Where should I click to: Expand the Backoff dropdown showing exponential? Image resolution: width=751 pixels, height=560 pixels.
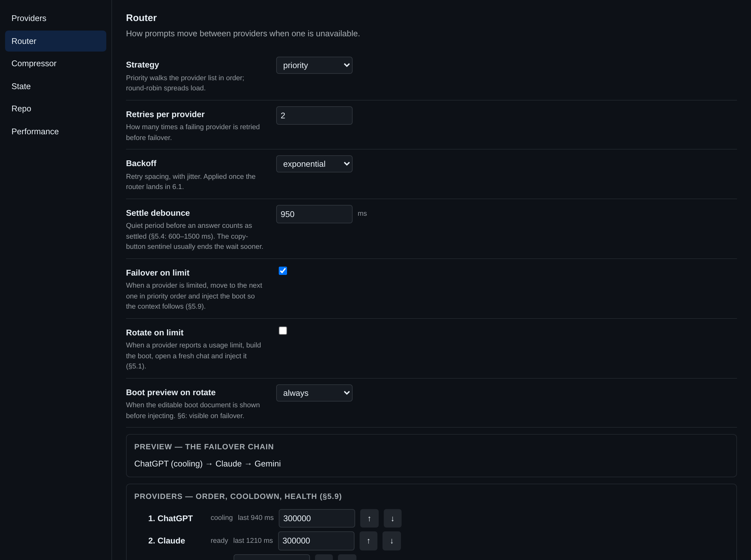[314, 164]
